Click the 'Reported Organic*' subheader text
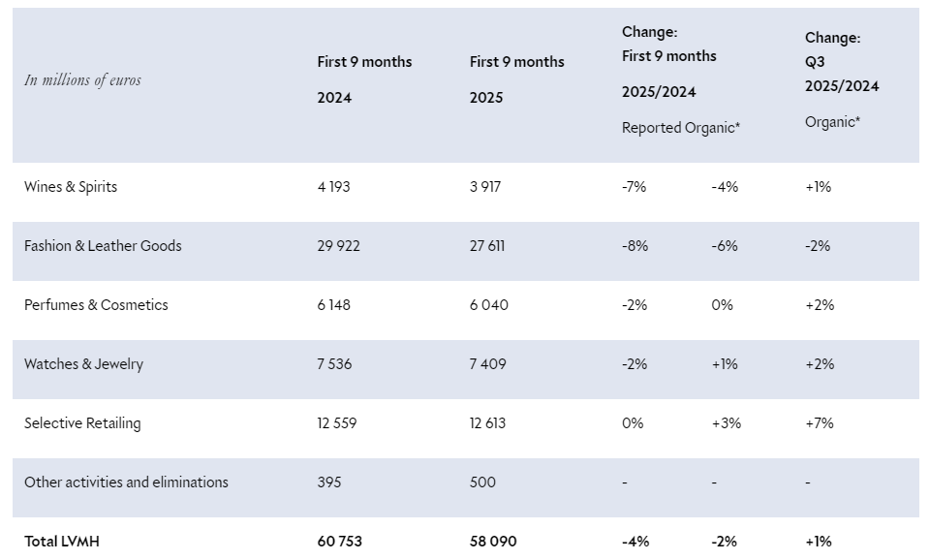The height and width of the screenshot is (560, 930). pos(681,128)
